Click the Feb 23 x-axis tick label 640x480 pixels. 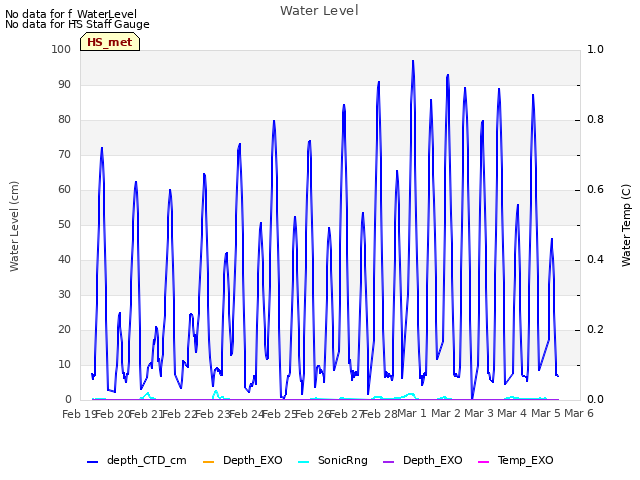(213, 414)
